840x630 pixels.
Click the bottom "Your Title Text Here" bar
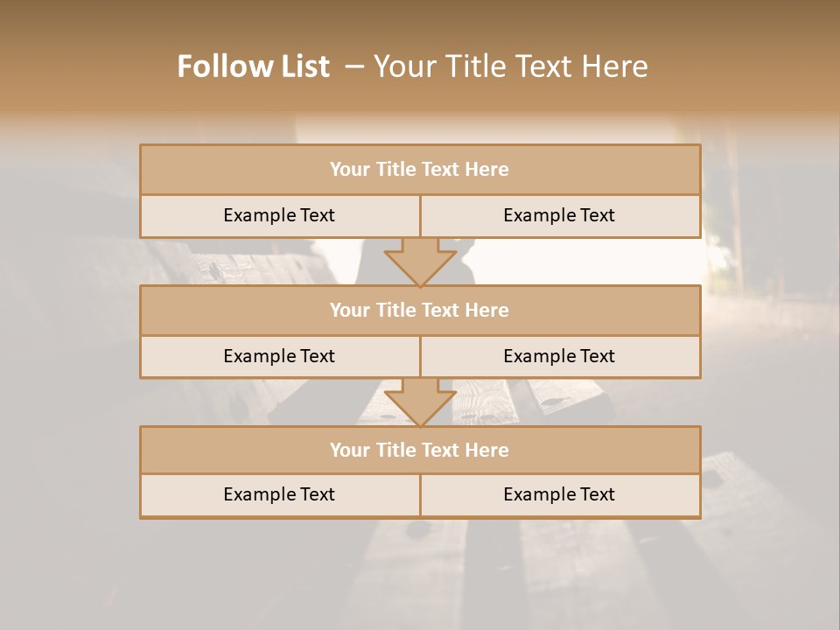tap(420, 450)
